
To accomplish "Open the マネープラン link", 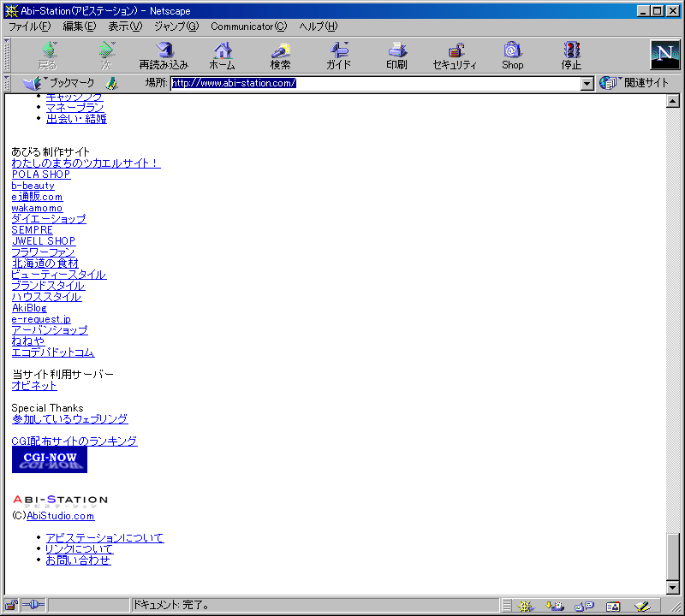I will (74, 108).
